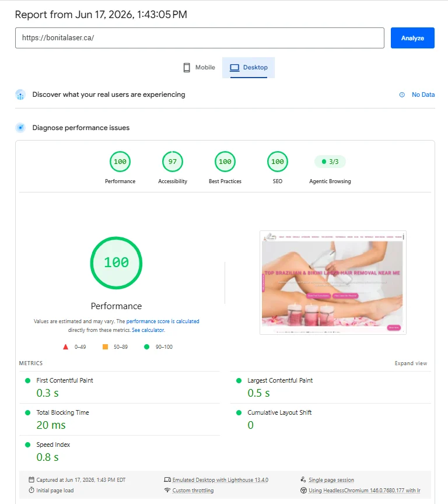Click the stopwatch icon by Initial page load
This screenshot has height=504, width=448.
tap(31, 490)
